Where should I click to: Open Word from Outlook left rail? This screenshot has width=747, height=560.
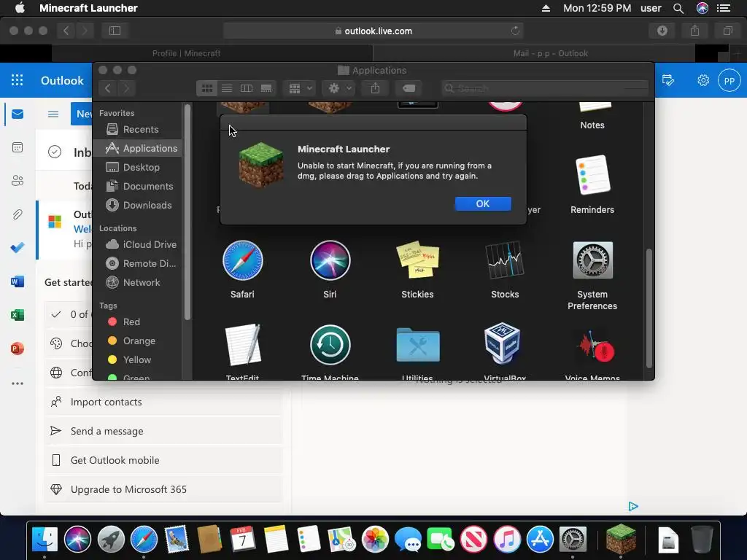[18, 282]
